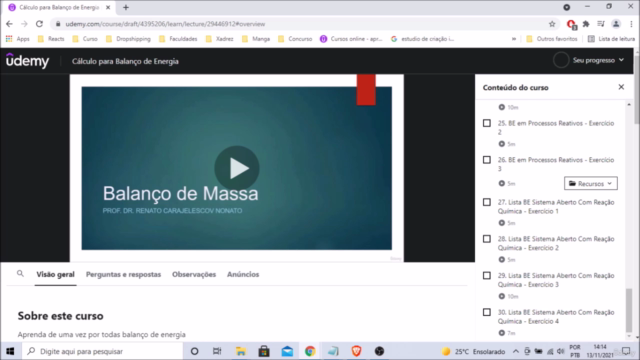Open Mail app from taskbar
Image resolution: width=640 pixels, height=360 pixels.
coord(287,351)
